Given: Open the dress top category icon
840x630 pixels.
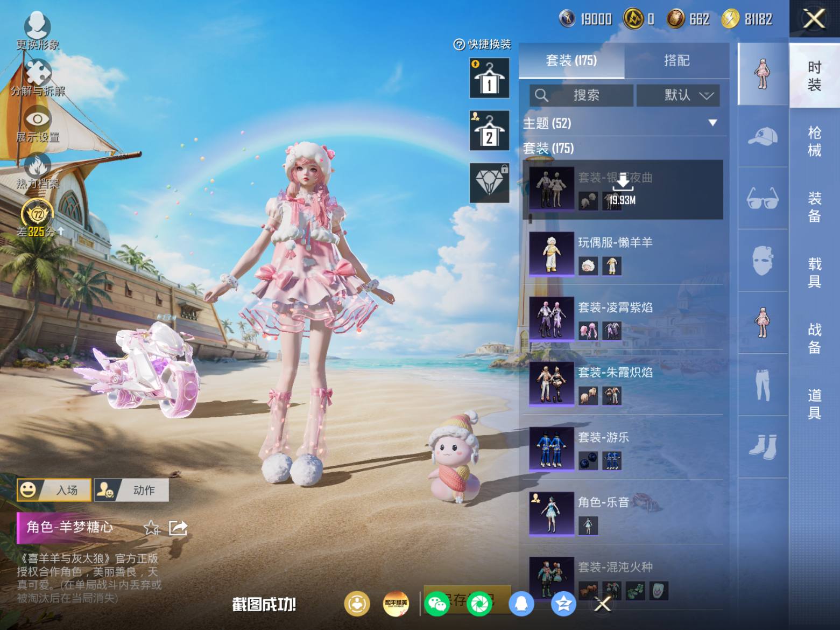Looking at the screenshot, I should tap(763, 323).
